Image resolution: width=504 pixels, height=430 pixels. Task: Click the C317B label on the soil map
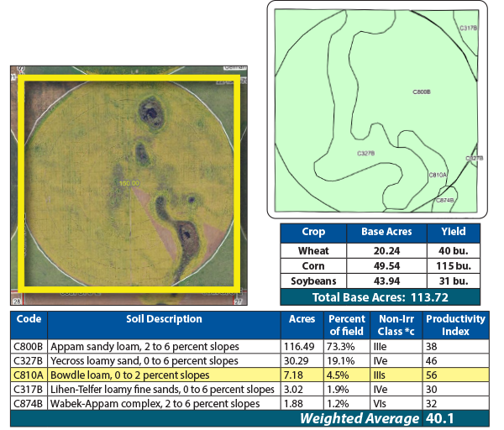click(x=468, y=28)
